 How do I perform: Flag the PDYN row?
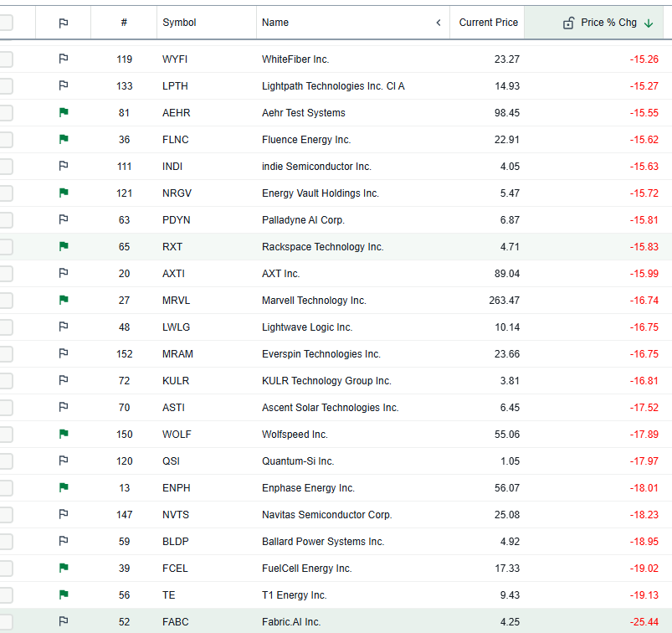coord(64,219)
